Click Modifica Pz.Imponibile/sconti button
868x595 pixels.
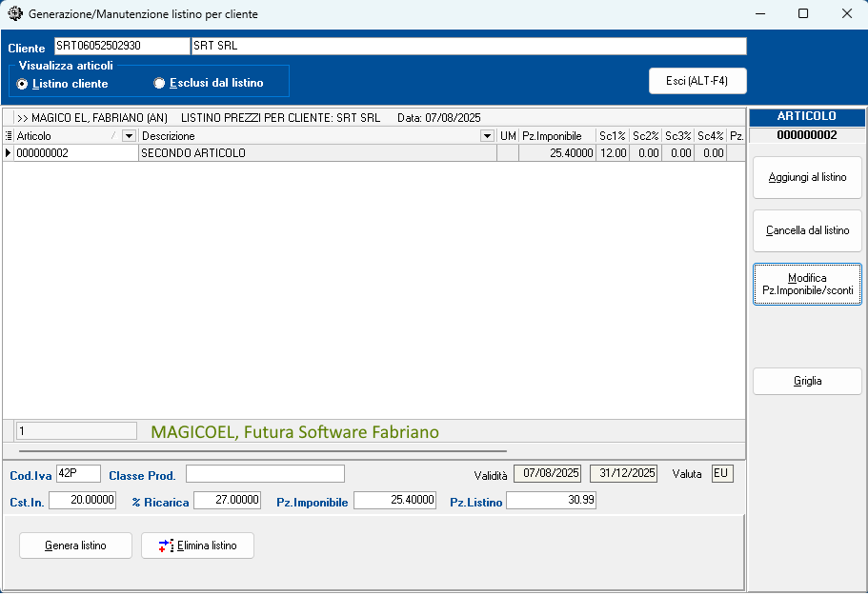pyautogui.click(x=807, y=285)
